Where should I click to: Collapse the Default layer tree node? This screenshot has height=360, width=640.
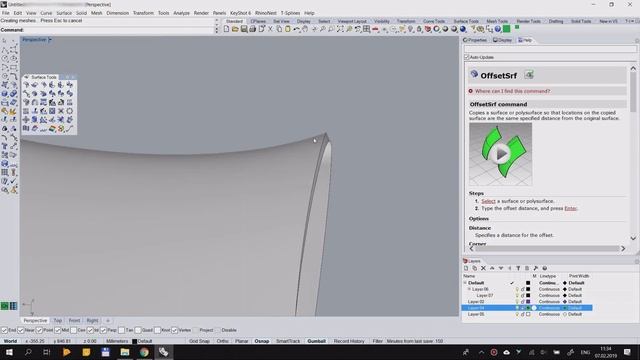465,282
